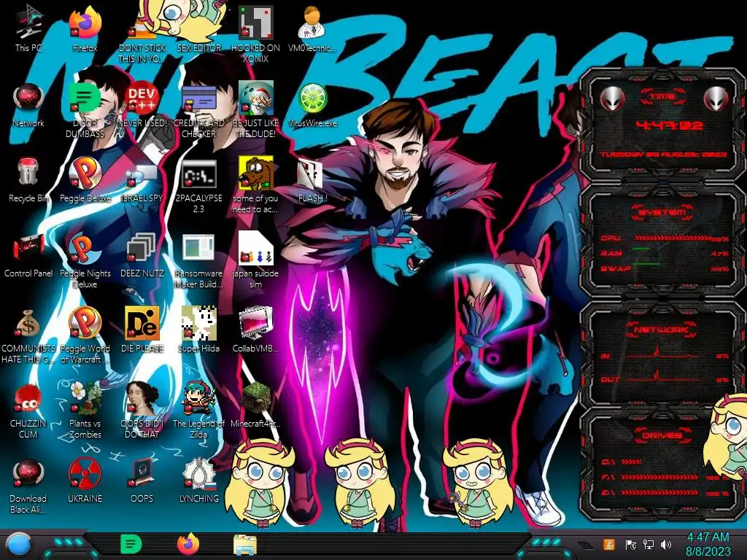
Task: Click the network tray icon
Action: pos(649,544)
